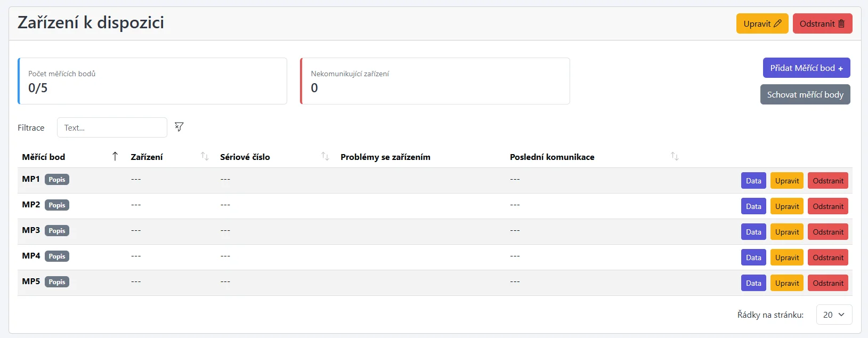The width and height of the screenshot is (868, 338).
Task: Click the top Upravit pencil button
Action: (762, 23)
